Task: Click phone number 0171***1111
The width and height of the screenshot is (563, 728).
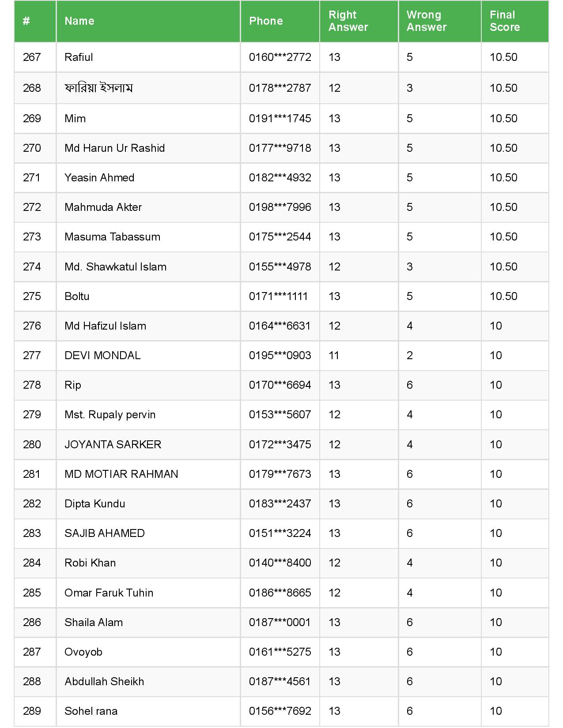Action: [278, 296]
